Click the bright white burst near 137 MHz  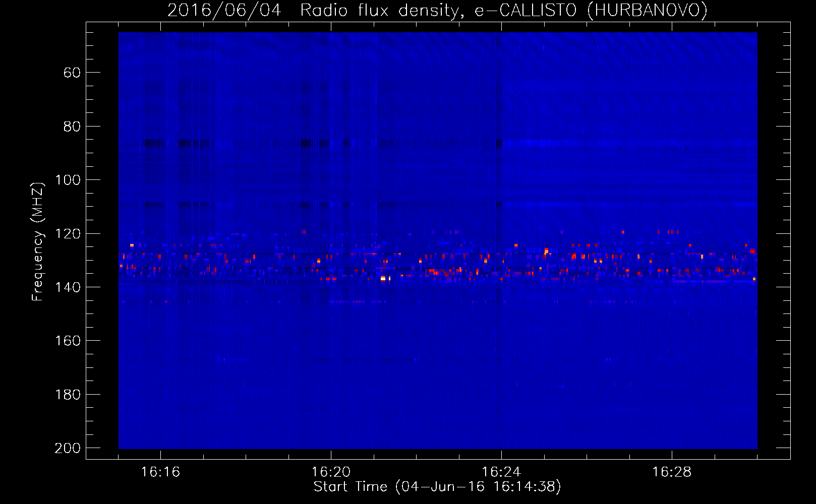(x=383, y=278)
